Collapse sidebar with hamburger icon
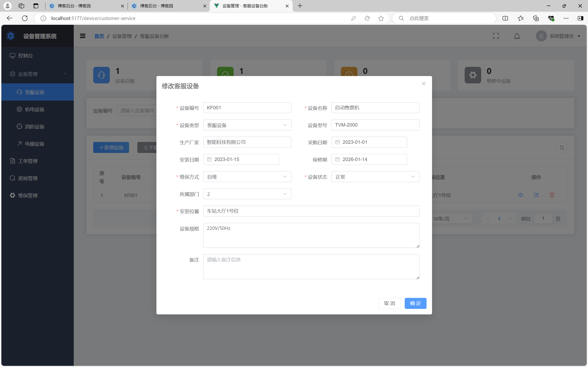This screenshot has height=367, width=588. click(x=82, y=36)
